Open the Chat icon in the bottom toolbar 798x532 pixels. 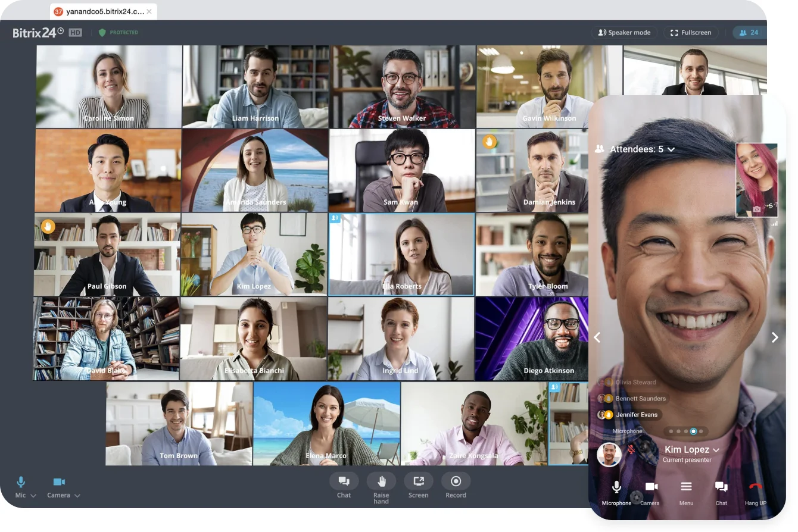click(344, 481)
